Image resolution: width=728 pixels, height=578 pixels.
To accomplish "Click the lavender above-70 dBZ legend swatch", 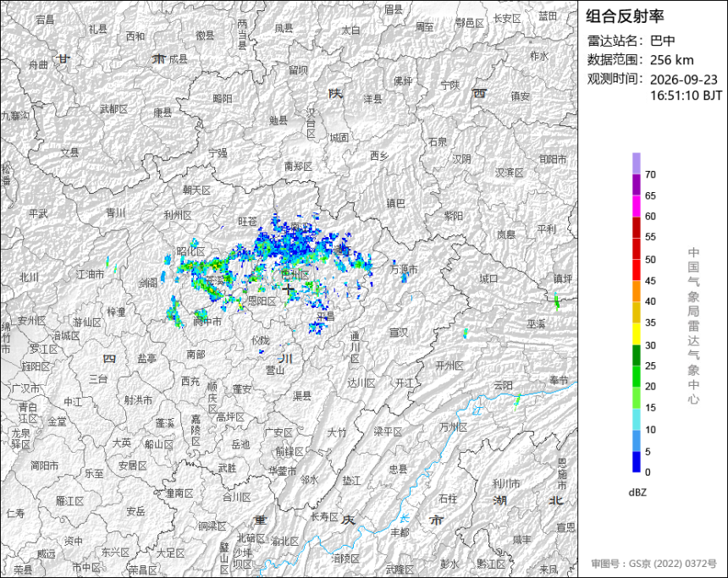I will 636,163.
